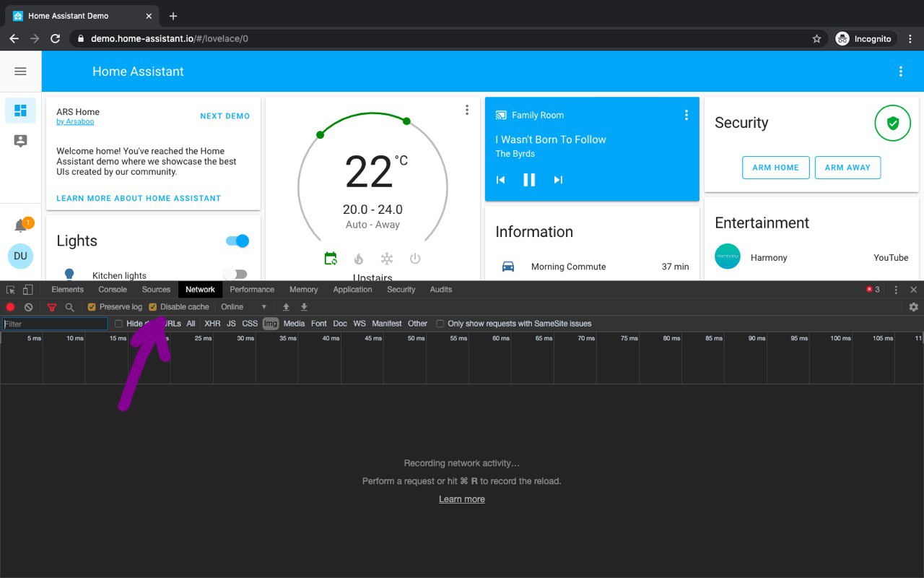Open the notifications bell in the sidebar
The image size is (924, 578).
[21, 225]
